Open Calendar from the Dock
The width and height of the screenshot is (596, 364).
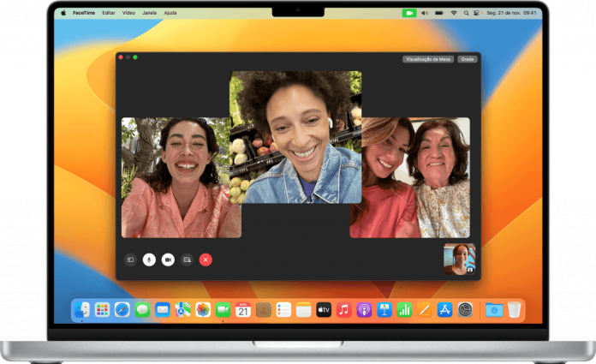(x=243, y=310)
